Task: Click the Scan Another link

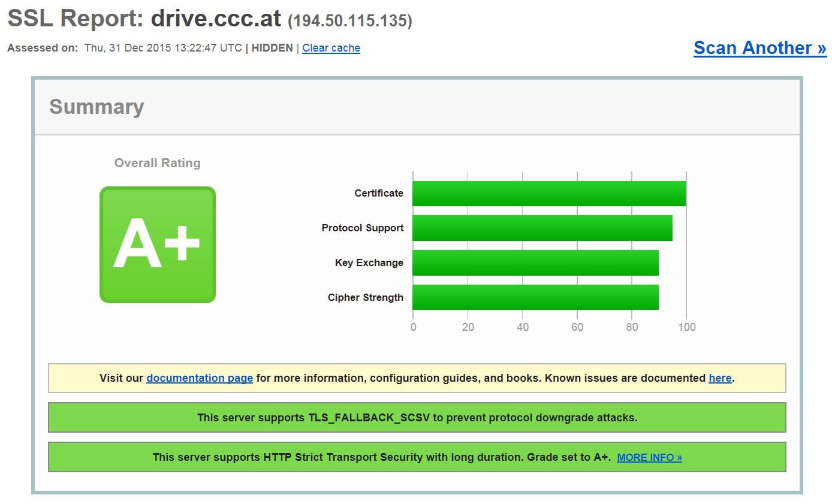Action: tap(759, 48)
